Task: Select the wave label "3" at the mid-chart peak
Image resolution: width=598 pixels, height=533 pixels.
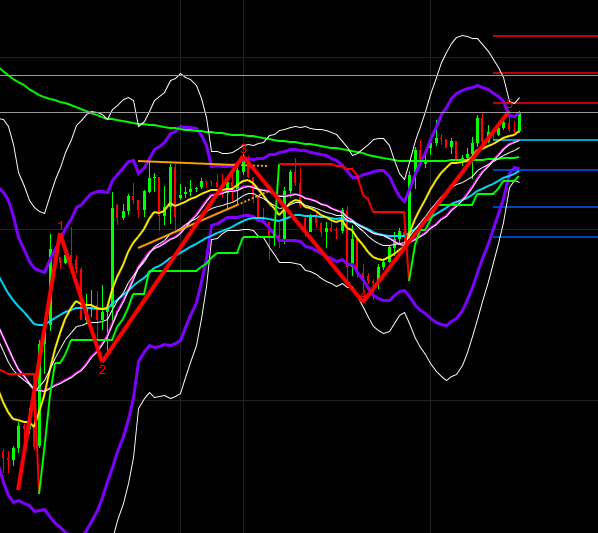Action: [x=244, y=149]
